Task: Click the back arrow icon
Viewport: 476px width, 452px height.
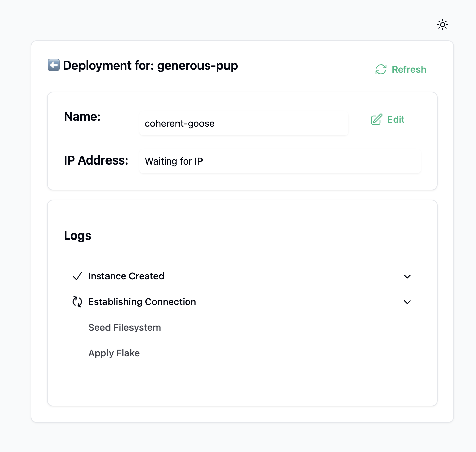Action: click(x=54, y=65)
